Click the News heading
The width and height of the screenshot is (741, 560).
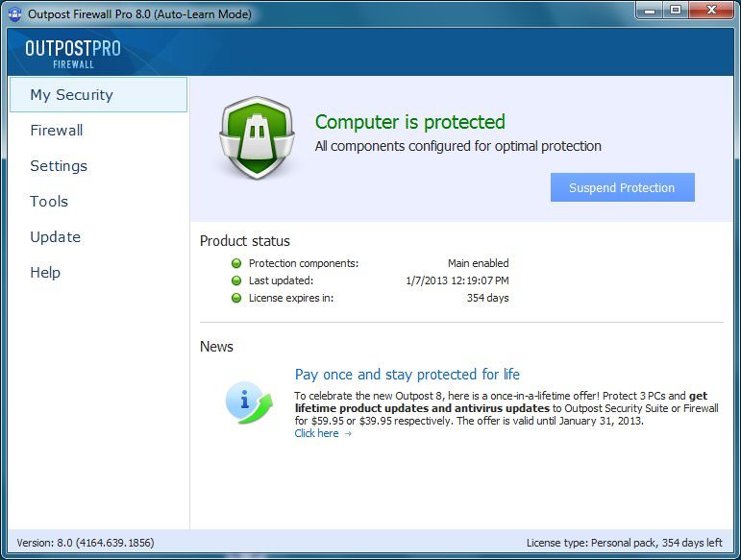[216, 347]
